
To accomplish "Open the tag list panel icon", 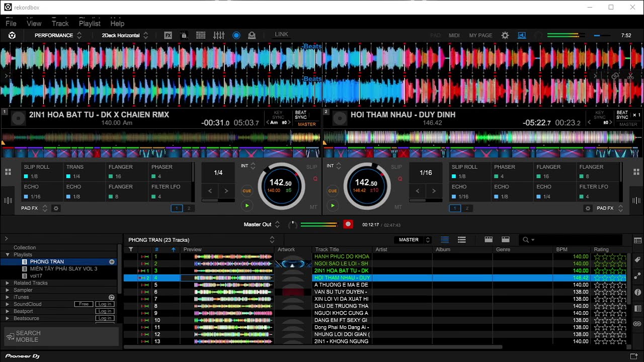I will (x=637, y=260).
